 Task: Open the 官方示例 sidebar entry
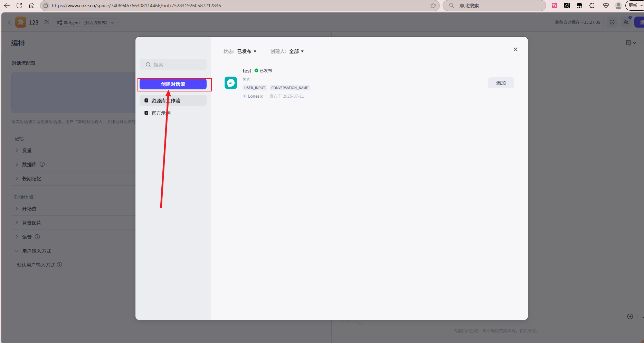coord(160,113)
